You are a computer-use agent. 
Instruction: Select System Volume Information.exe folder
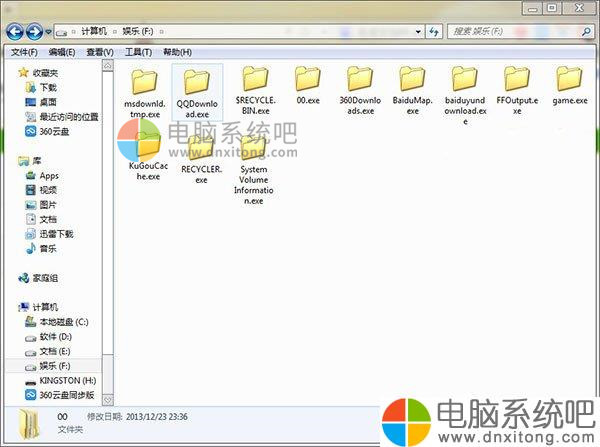(x=254, y=168)
